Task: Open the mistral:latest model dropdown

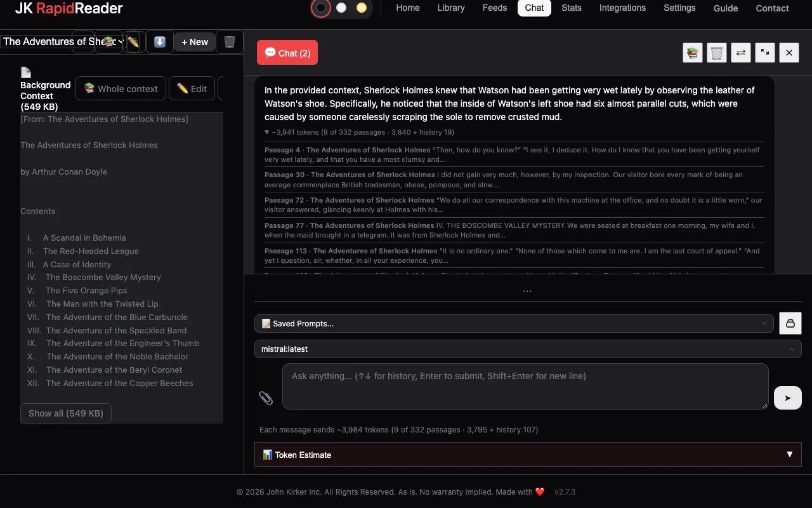Action: click(x=528, y=349)
